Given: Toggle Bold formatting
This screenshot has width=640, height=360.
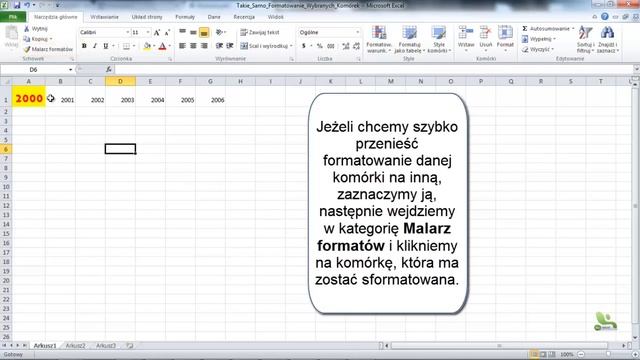Looking at the screenshot, I should (x=84, y=46).
